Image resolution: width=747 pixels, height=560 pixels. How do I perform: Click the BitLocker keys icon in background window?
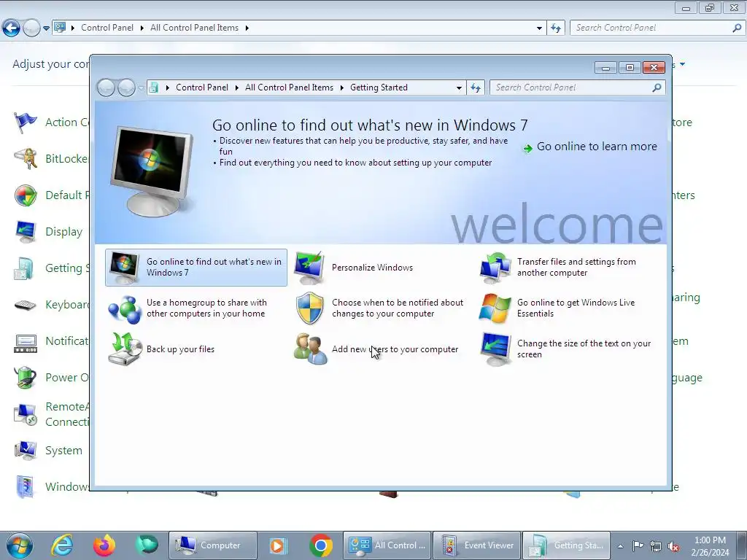[26, 158]
